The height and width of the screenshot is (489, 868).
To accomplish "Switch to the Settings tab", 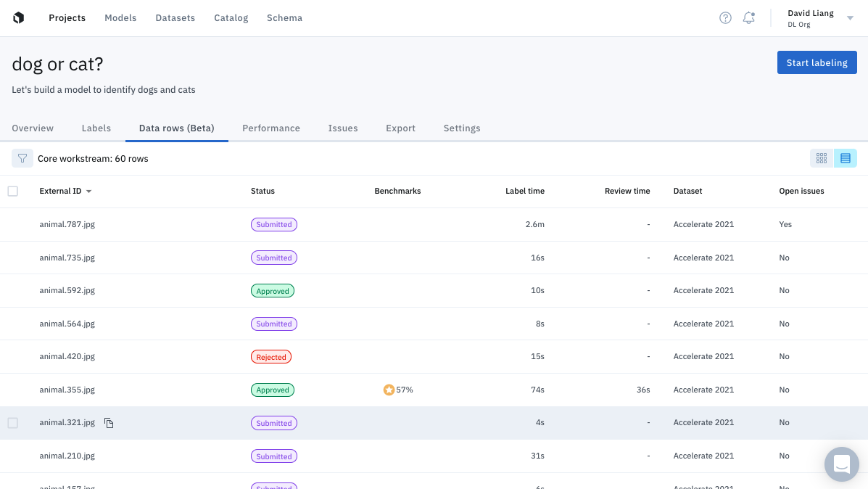I will point(462,128).
